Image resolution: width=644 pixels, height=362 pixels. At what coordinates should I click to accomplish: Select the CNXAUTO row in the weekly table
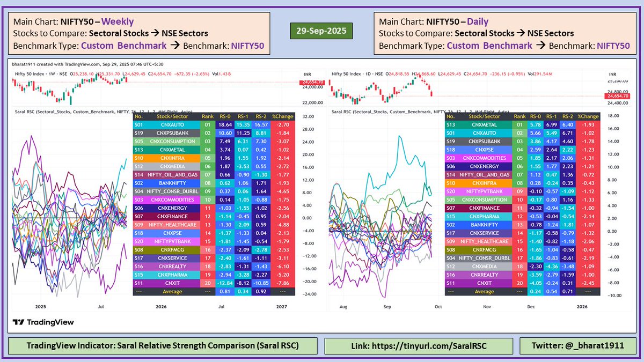pyautogui.click(x=214, y=124)
